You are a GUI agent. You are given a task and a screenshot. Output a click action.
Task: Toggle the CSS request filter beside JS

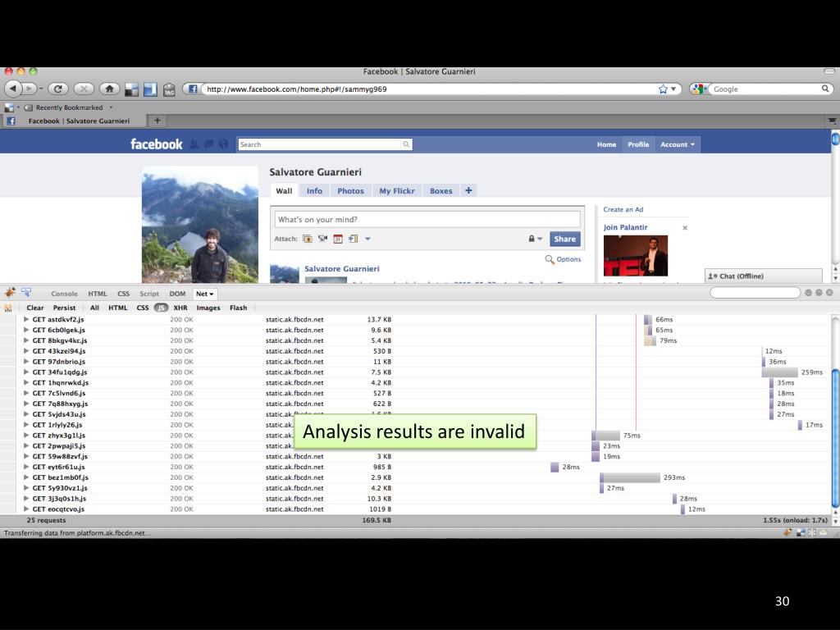point(143,308)
